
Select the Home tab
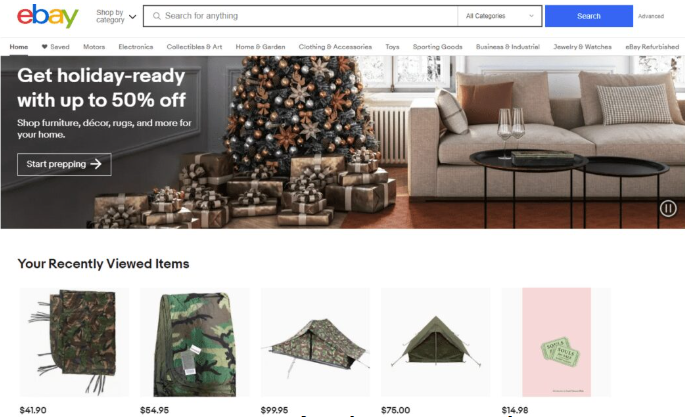19,47
